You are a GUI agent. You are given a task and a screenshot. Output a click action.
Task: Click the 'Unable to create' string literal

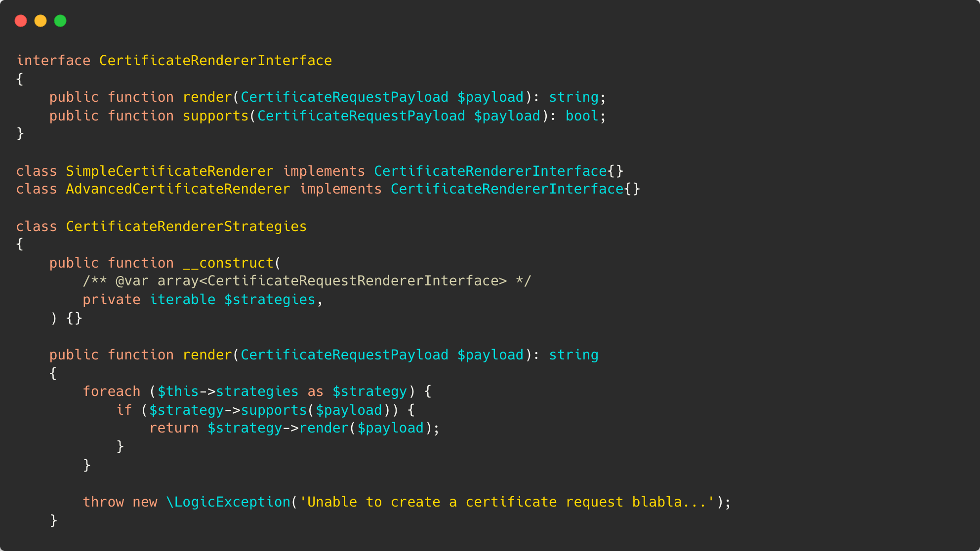[507, 502]
